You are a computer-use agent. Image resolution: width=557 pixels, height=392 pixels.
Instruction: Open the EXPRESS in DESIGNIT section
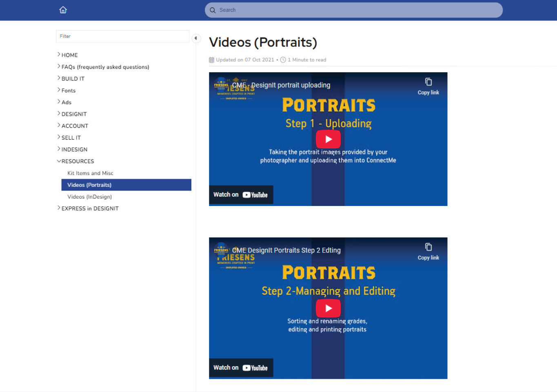coord(90,208)
